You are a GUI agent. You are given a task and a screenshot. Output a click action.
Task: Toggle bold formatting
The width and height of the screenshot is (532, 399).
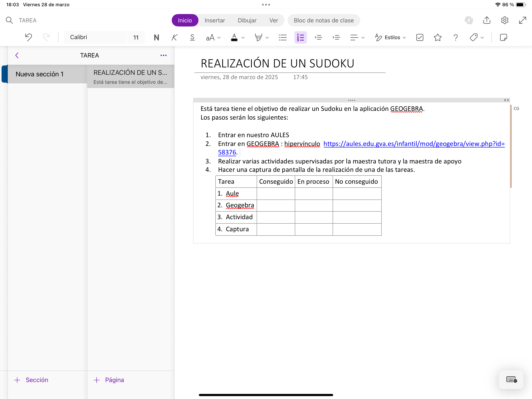click(156, 37)
